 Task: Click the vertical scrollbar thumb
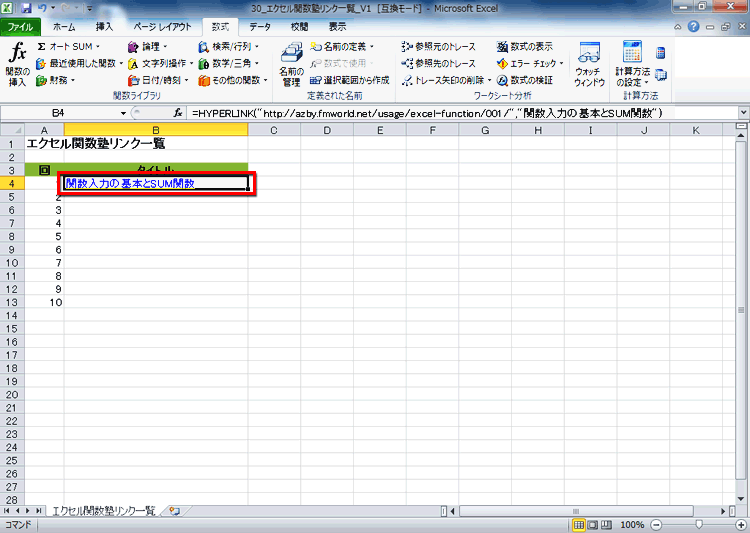point(741,311)
